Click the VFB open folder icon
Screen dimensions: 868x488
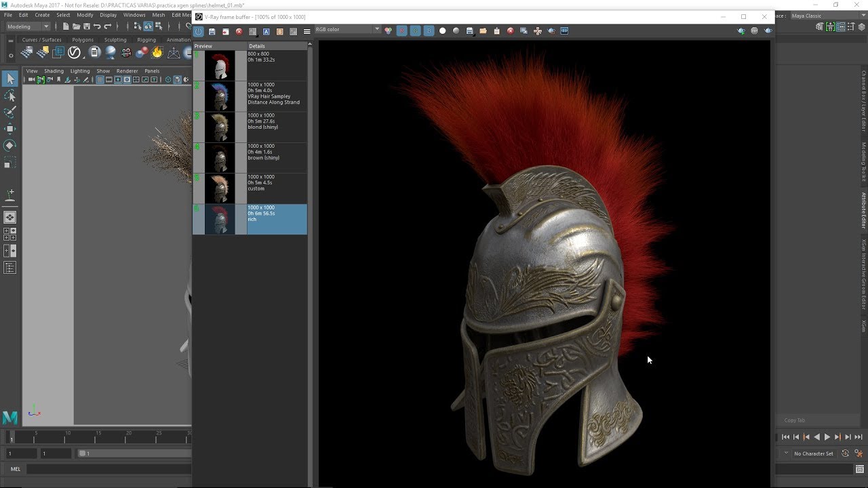pyautogui.click(x=483, y=31)
